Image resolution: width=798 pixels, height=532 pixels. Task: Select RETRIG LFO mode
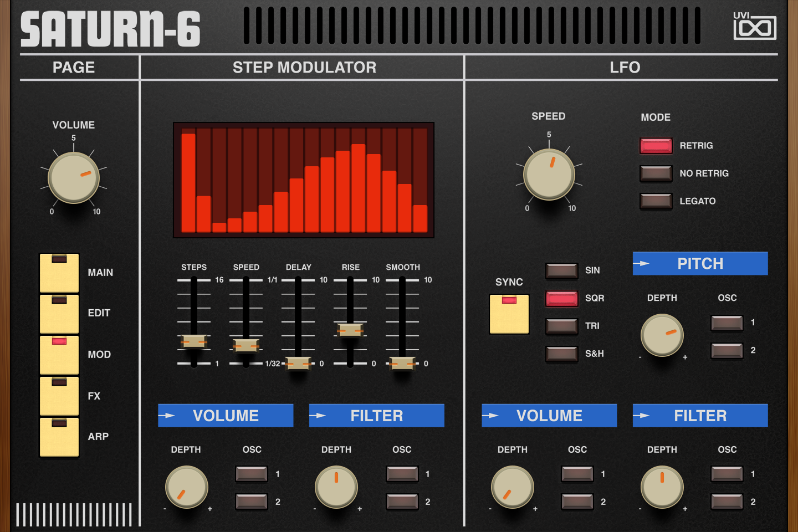656,146
